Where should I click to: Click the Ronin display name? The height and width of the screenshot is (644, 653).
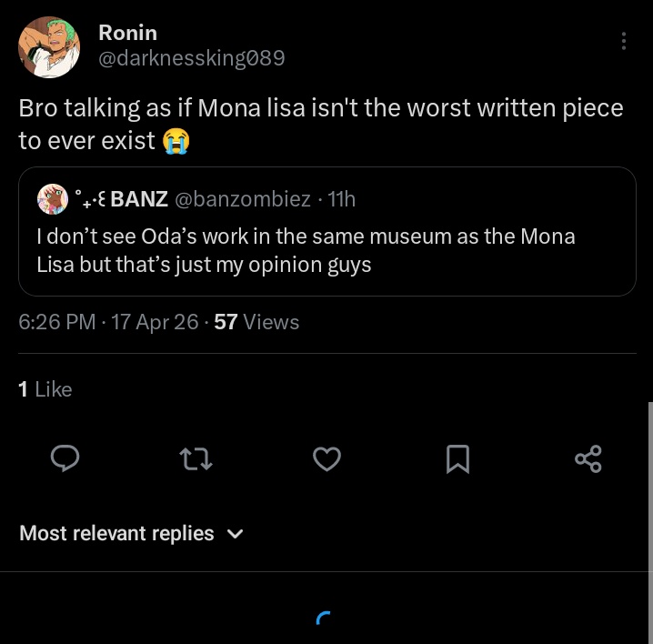127,33
